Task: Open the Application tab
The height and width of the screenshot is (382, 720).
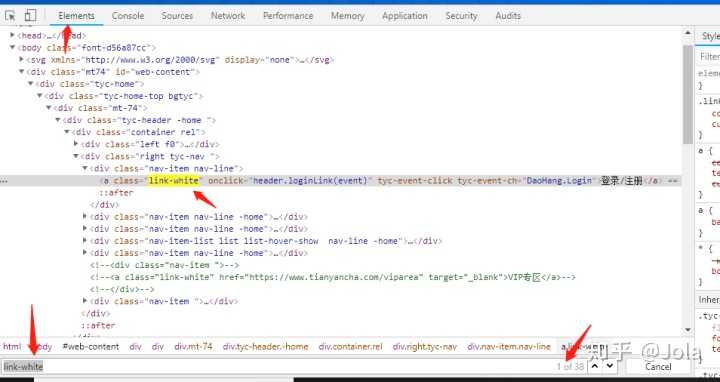Action: pyautogui.click(x=405, y=16)
